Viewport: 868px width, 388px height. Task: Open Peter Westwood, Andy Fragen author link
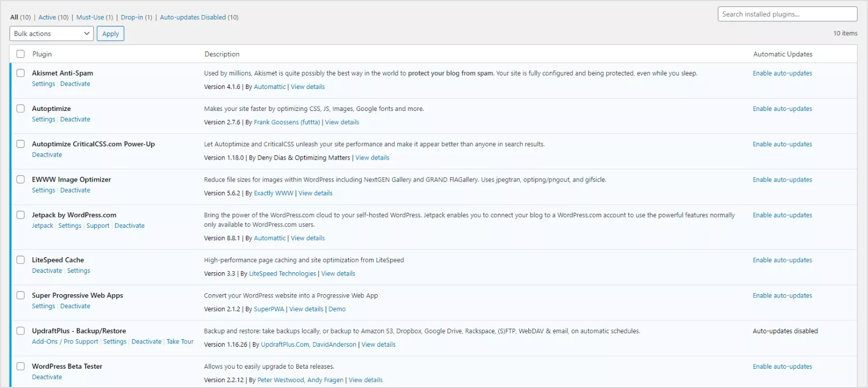[x=301, y=380]
